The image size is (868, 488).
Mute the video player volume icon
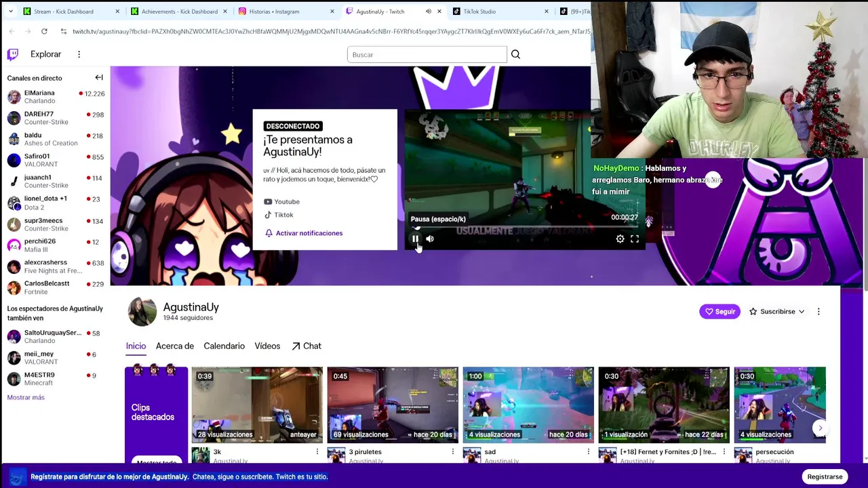[x=430, y=239]
